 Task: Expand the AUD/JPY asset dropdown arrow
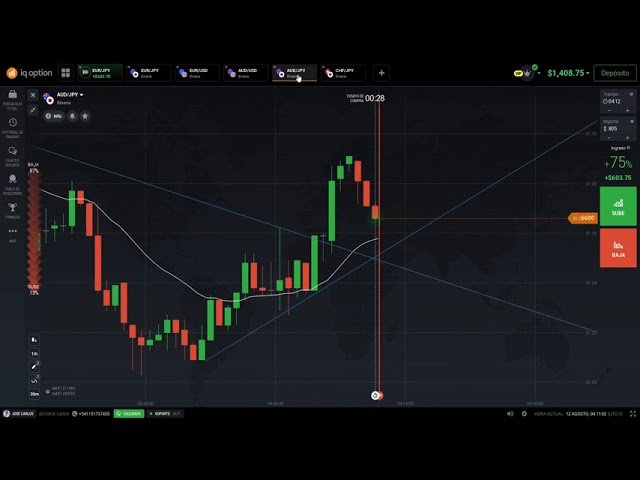click(82, 95)
